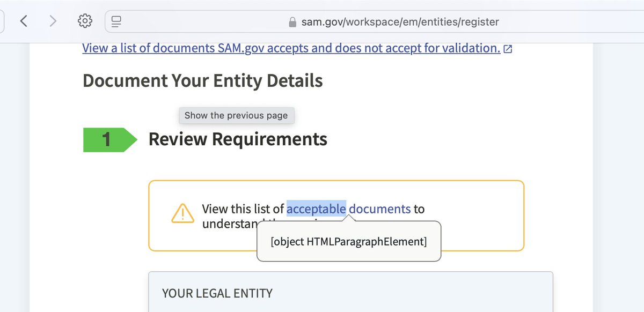Open the 'acceptable documents' link in alert

(349, 209)
